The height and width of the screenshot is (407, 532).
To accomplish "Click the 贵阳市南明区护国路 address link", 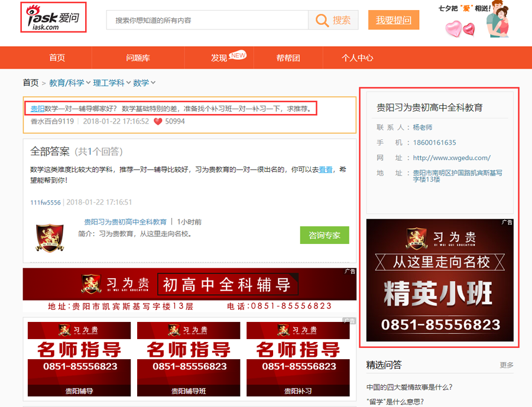I will (458, 175).
